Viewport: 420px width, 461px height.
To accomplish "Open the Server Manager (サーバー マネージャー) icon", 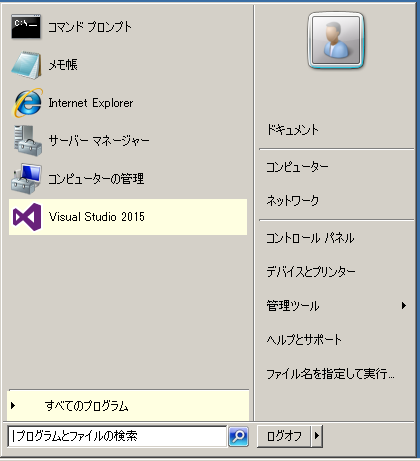I will pyautogui.click(x=28, y=141).
